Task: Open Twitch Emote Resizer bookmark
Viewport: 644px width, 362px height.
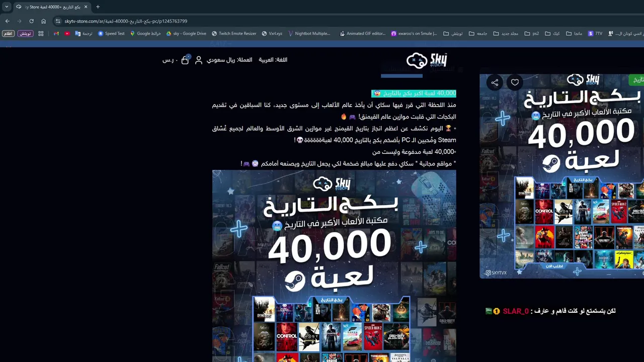Action: [234, 34]
